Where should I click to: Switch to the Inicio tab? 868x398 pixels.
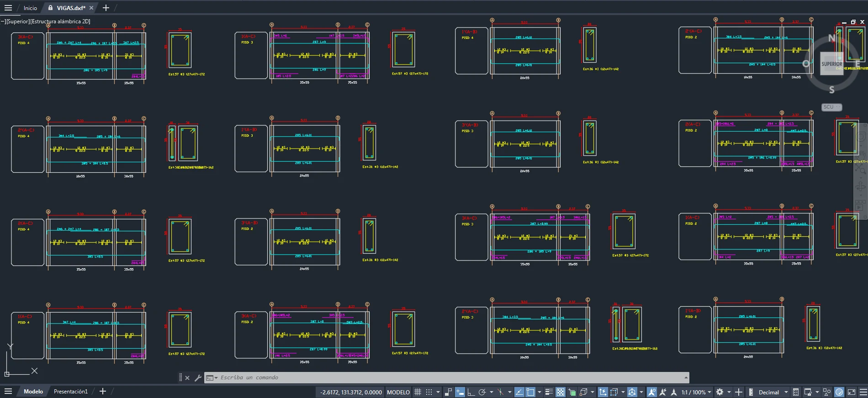click(30, 8)
